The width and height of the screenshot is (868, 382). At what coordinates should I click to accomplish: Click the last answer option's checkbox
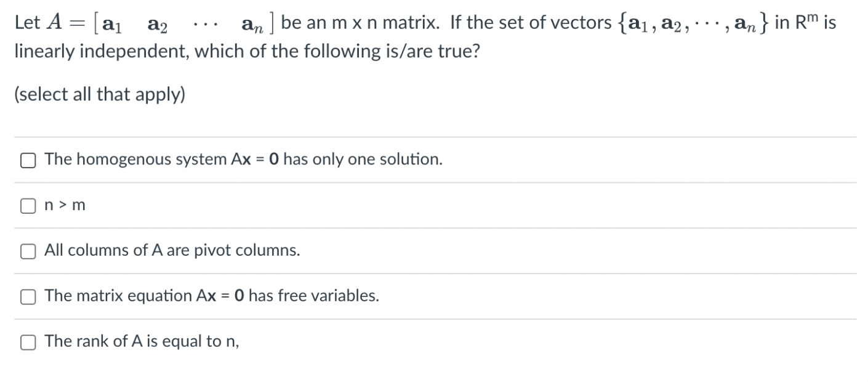27,341
